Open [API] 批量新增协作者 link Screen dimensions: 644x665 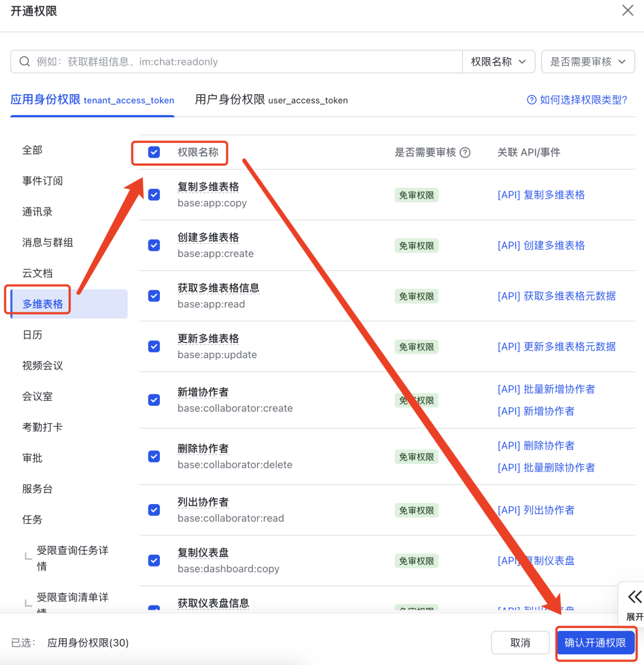(546, 389)
